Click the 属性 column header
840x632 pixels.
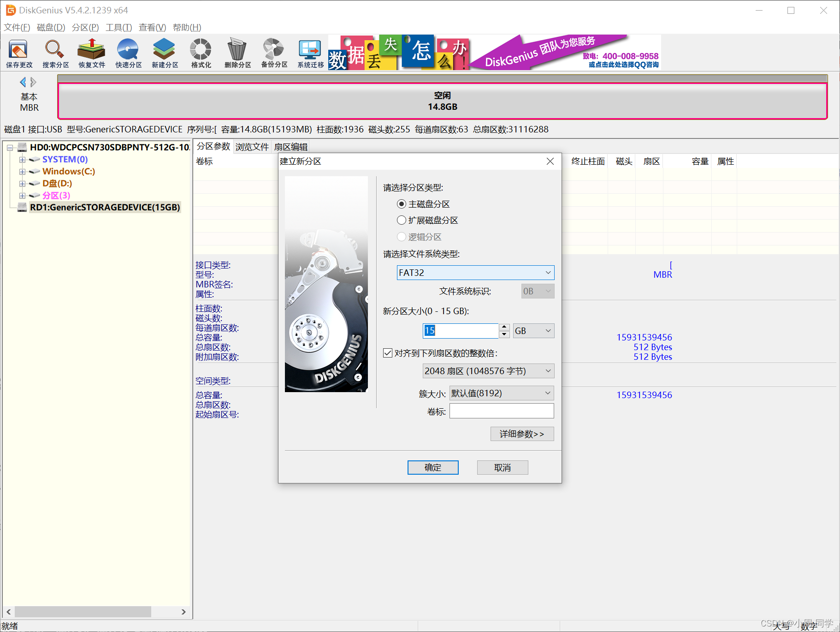click(725, 161)
